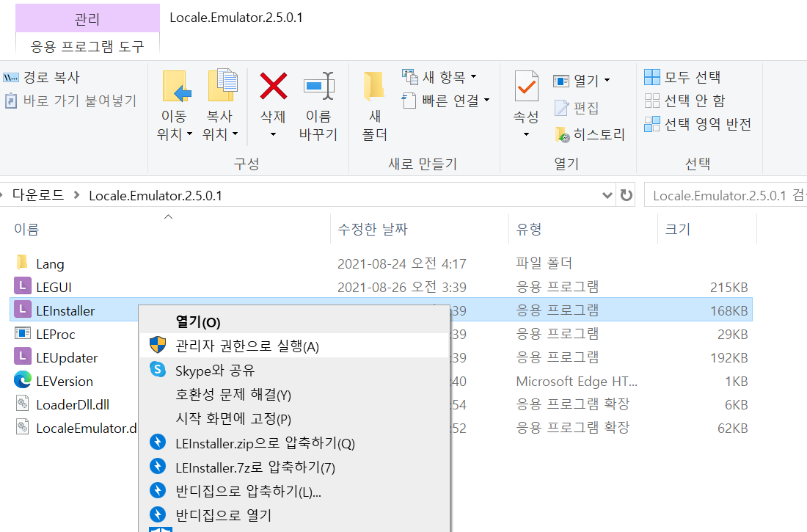The image size is (807, 532).
Task: Click the LEProc application icon
Action: [23, 333]
